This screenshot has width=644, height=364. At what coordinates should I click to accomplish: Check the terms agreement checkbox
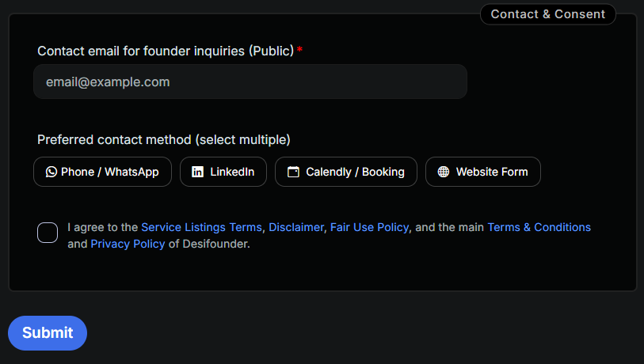coord(48,233)
